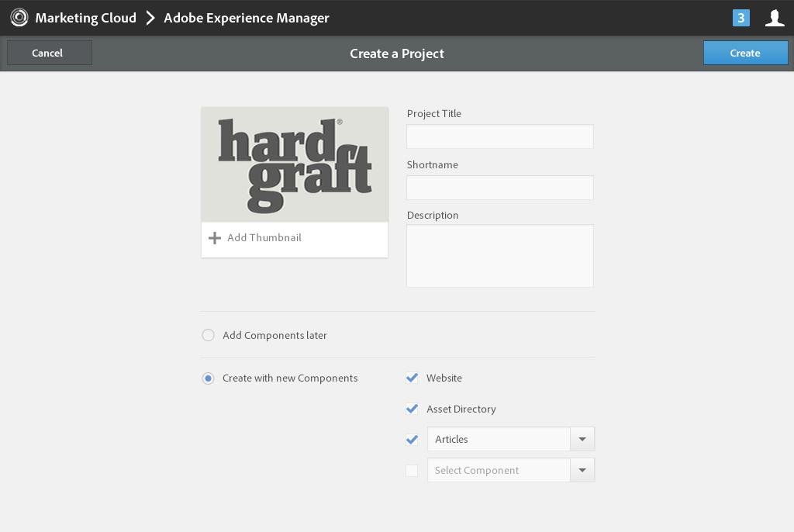Open the user profile icon
Viewport: 794px width, 532px height.
[775, 18]
